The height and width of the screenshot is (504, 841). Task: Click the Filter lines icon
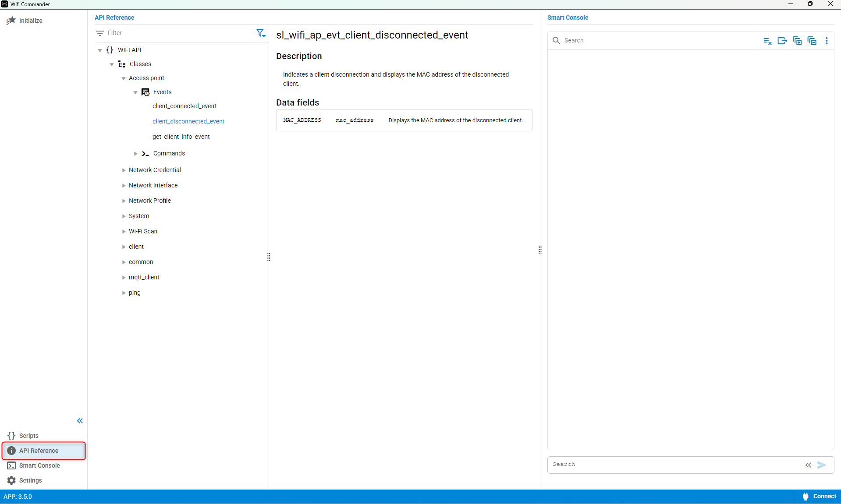(100, 33)
